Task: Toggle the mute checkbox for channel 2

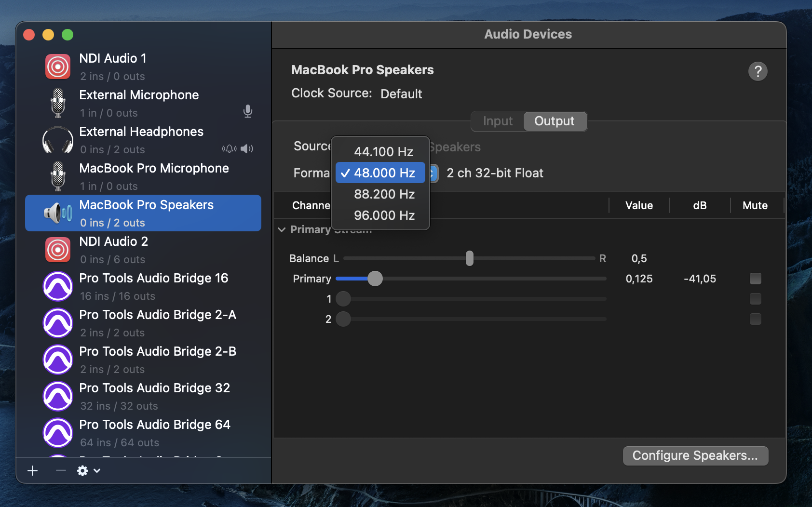Action: 755,319
